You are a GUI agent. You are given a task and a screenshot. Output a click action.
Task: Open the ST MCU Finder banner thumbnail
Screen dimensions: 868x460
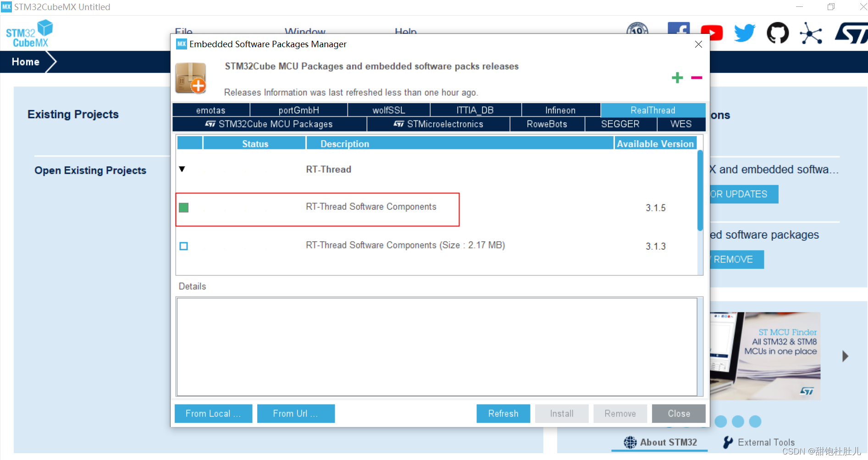tap(765, 356)
